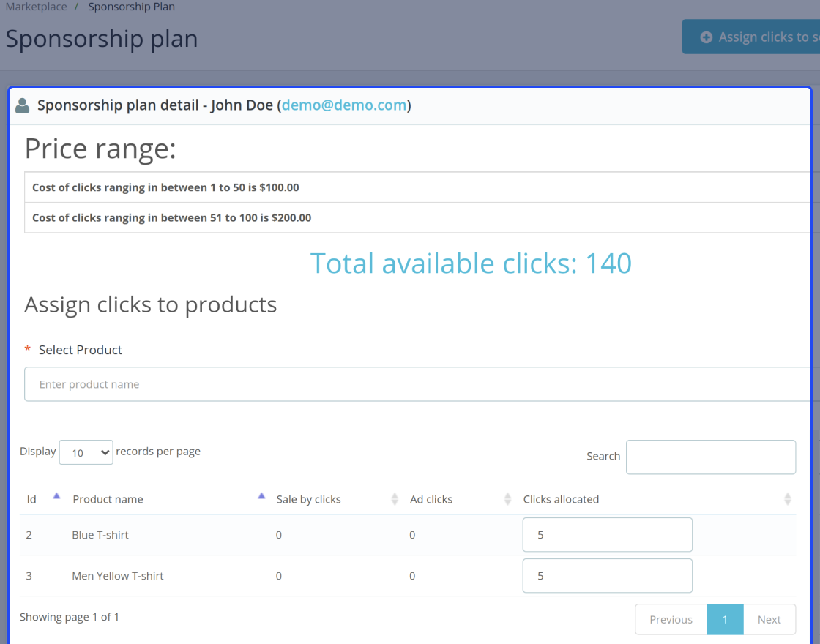Click Ad clicks value for Men Yellow T-shirt

pos(412,575)
